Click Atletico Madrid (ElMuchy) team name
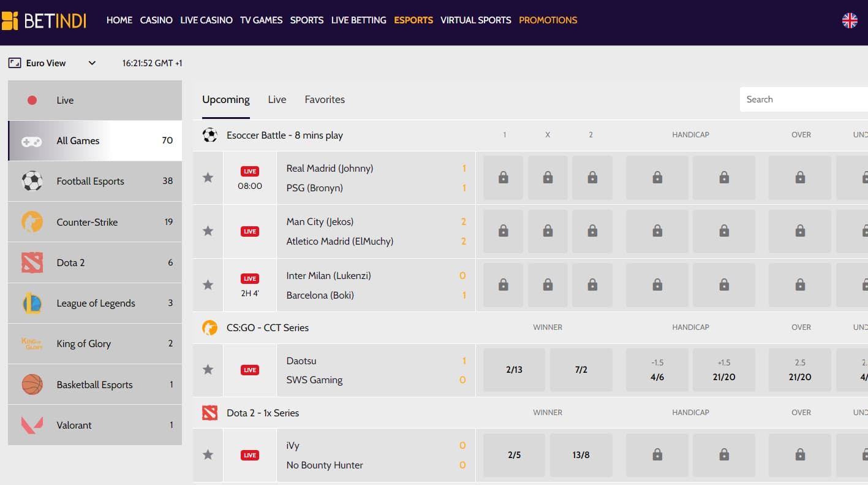Screen dimensions: 868x485 pos(340,241)
